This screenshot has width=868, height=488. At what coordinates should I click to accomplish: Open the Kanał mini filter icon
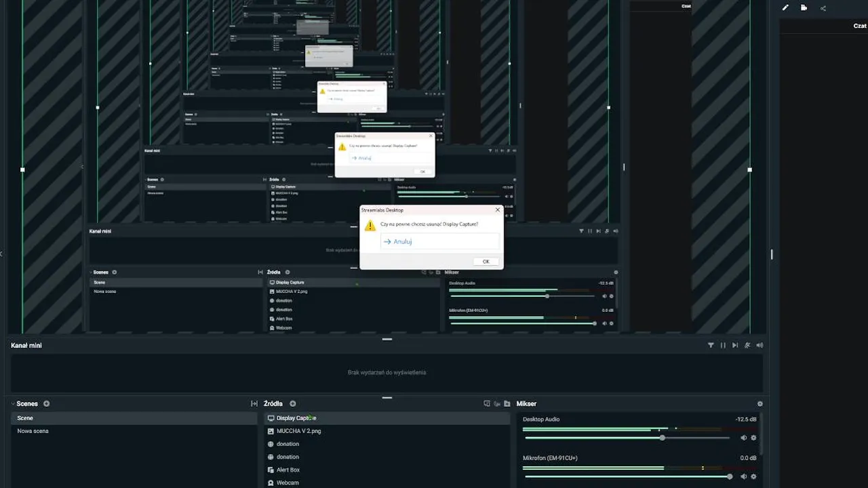pyautogui.click(x=711, y=345)
